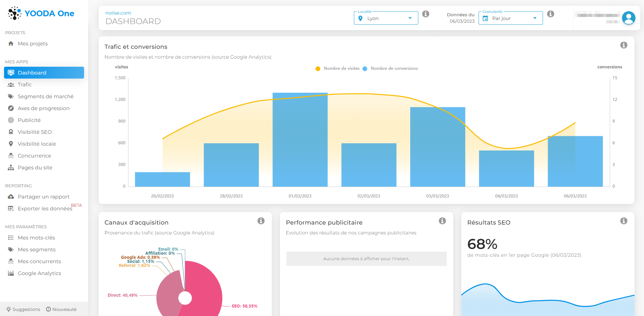Click the info icon next to Localité
This screenshot has width=644, height=316.
tap(426, 14)
